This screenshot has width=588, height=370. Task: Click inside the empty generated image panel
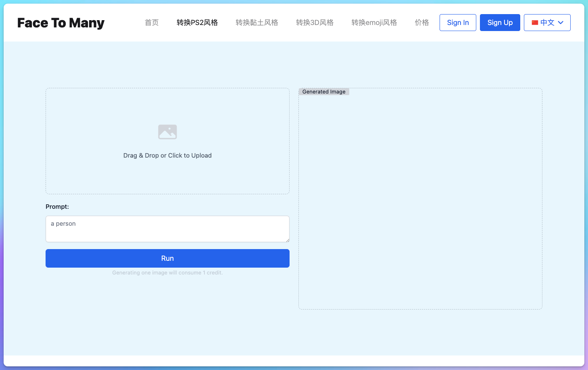[420, 202]
